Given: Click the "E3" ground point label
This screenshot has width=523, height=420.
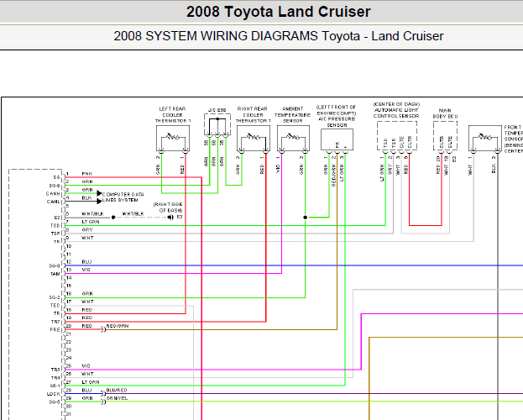Looking at the screenshot, I should [x=180, y=217].
